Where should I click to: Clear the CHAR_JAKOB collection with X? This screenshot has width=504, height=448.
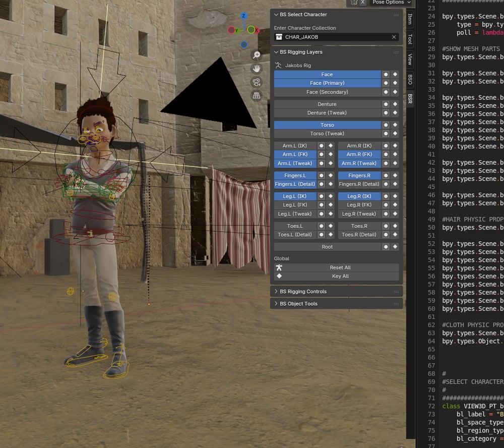(x=394, y=37)
